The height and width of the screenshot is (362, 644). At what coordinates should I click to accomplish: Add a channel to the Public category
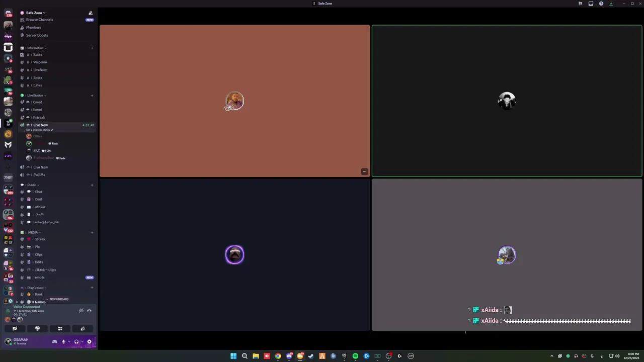pyautogui.click(x=92, y=185)
